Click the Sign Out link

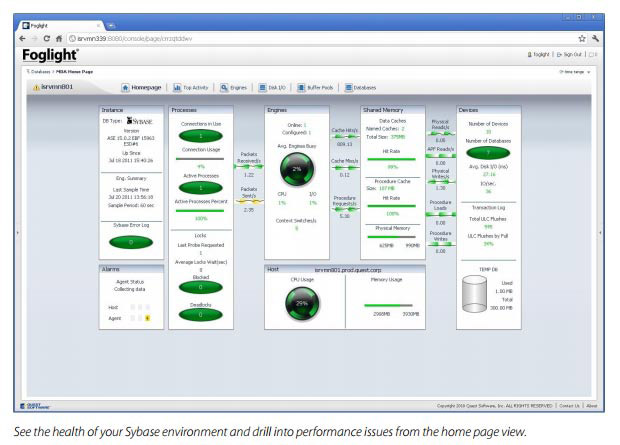569,55
